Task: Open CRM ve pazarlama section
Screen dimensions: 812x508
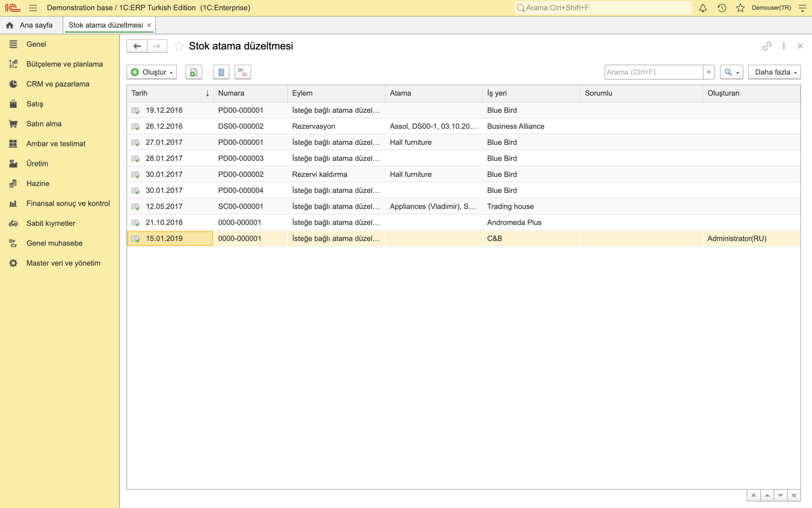Action: (x=59, y=84)
